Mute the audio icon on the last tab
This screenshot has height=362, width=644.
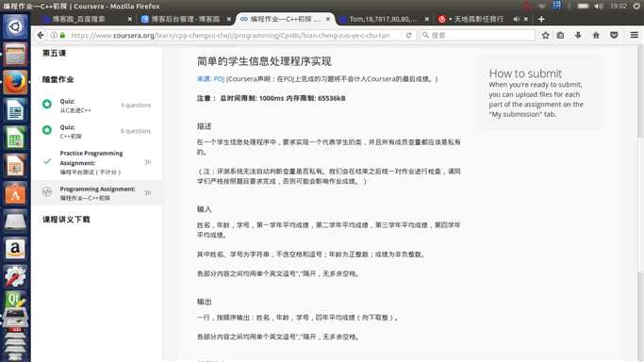(x=517, y=19)
